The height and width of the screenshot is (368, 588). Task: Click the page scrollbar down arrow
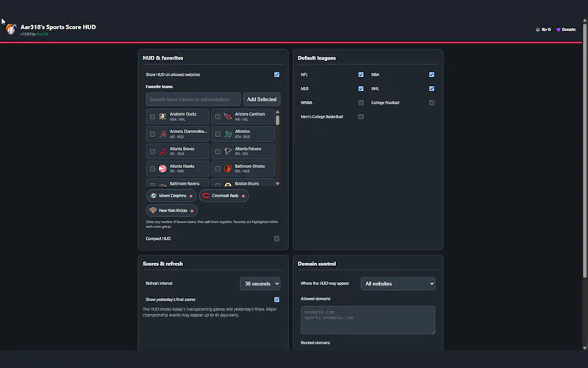click(584, 347)
